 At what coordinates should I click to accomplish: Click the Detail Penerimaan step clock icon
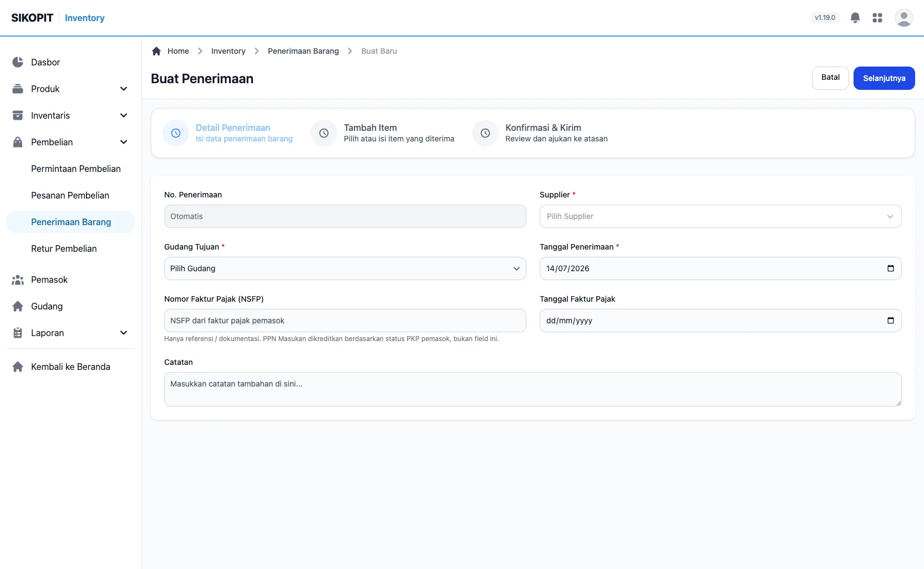(176, 133)
